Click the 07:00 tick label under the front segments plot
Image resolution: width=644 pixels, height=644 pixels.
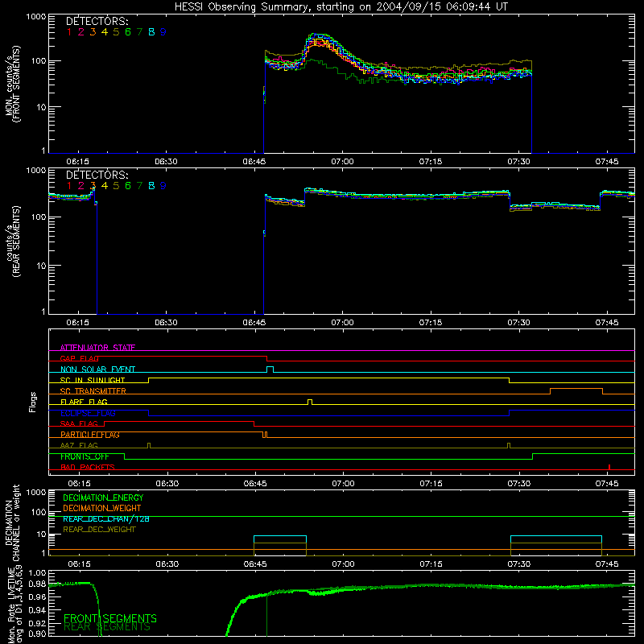342,162
